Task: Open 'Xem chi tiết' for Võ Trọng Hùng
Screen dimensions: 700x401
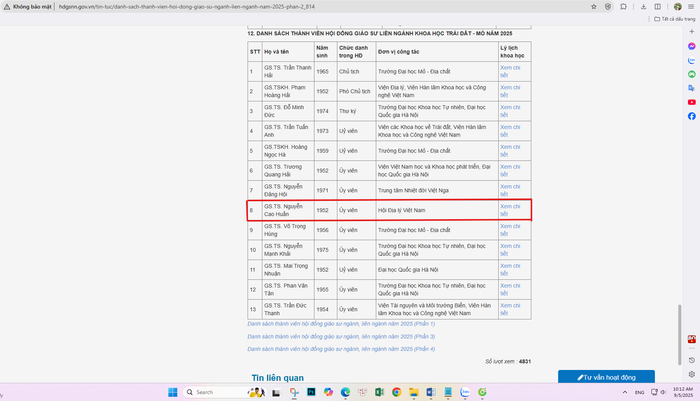Action: click(x=510, y=230)
